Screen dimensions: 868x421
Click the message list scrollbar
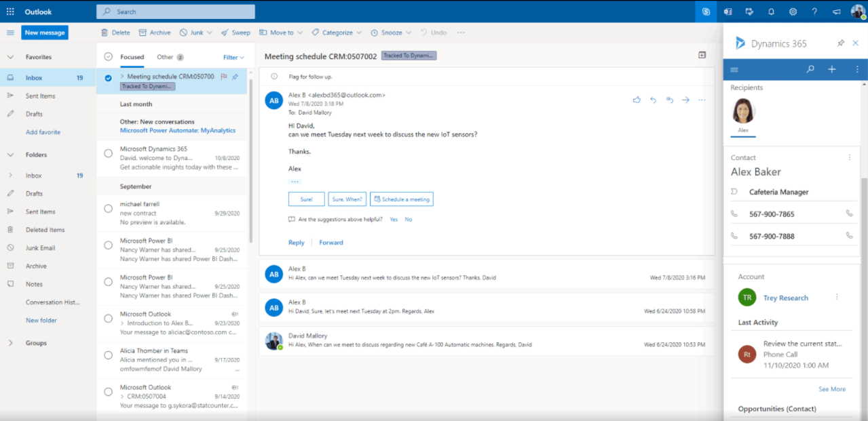(250, 161)
